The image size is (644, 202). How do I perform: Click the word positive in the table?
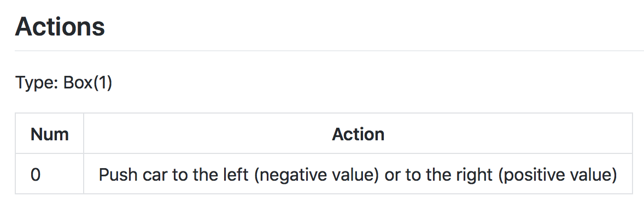pyautogui.click(x=532, y=175)
